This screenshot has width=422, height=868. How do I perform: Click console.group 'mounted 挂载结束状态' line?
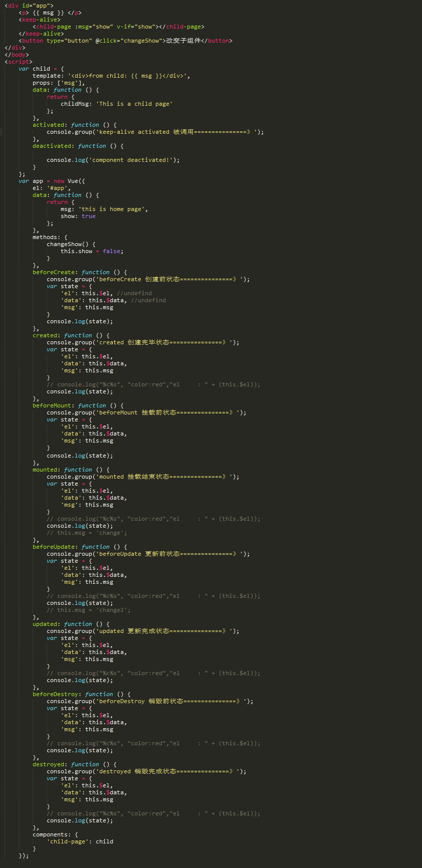[x=143, y=477]
